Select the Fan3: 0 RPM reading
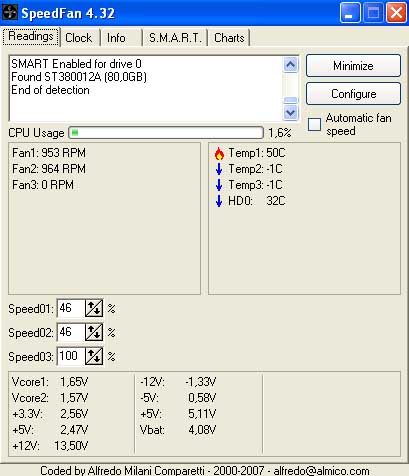 (43, 185)
